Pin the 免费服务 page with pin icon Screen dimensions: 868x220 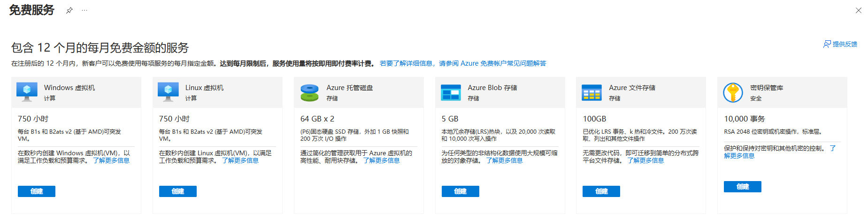[69, 10]
